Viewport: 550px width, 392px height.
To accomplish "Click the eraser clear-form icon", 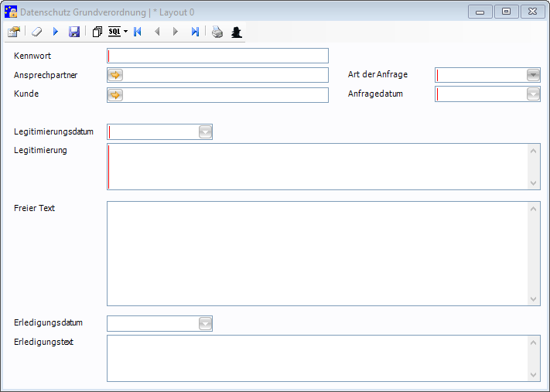I will tap(36, 32).
